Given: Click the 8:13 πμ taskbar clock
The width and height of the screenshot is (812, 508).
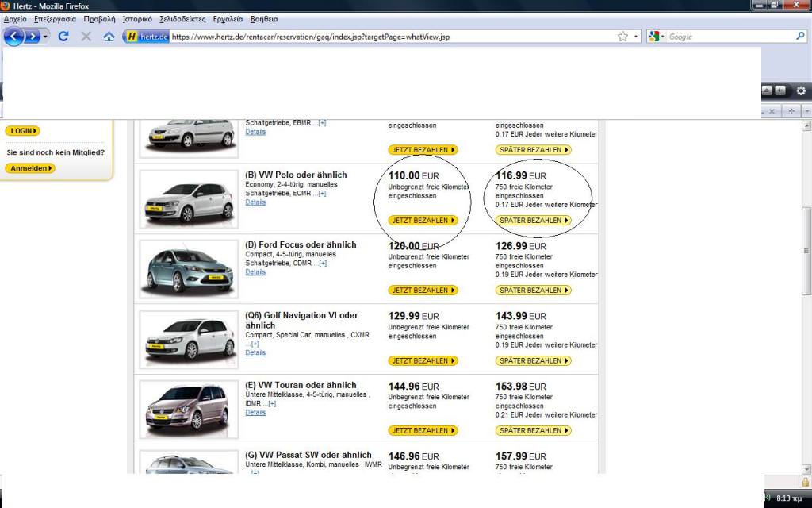Looking at the screenshot, I should (x=789, y=498).
